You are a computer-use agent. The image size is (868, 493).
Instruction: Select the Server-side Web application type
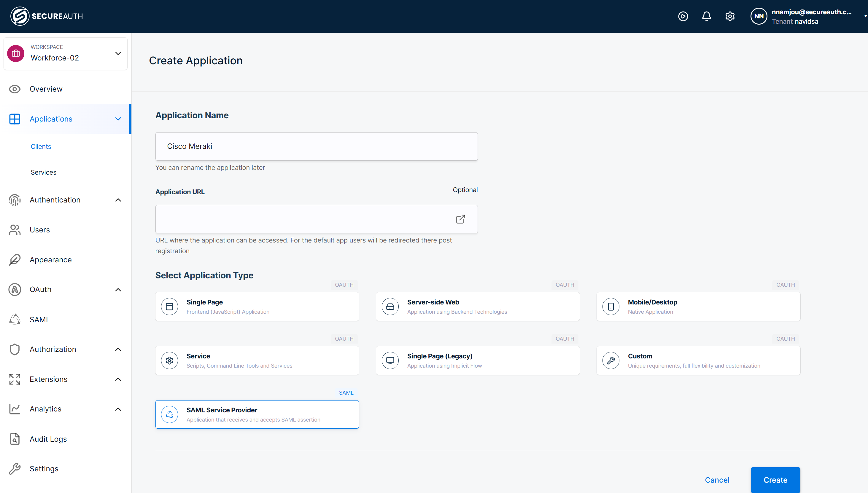(x=477, y=307)
